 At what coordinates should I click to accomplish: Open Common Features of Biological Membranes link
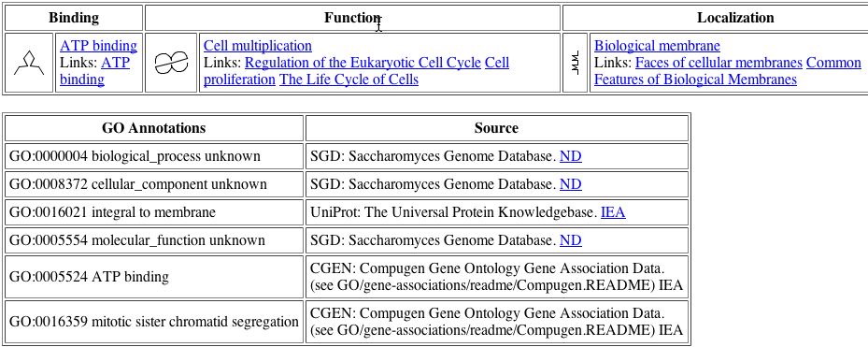[x=728, y=71]
